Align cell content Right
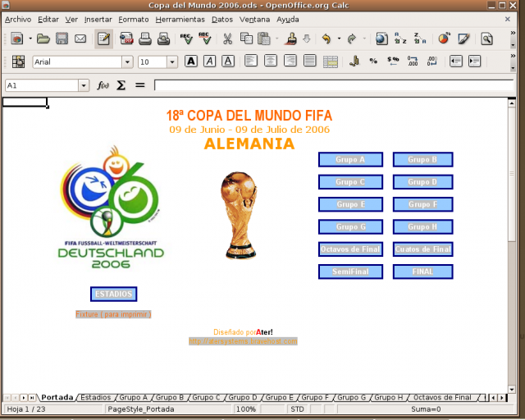The width and height of the screenshot is (525, 420). point(290,62)
